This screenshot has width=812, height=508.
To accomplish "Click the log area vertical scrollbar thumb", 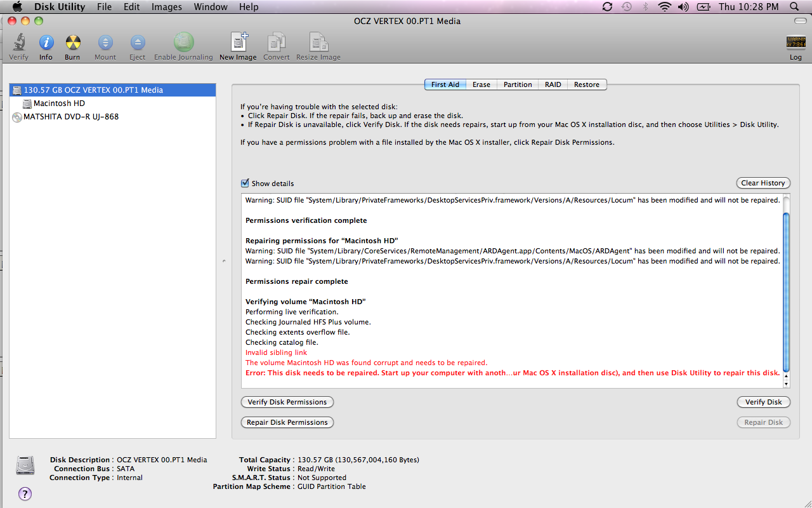I will (787, 292).
